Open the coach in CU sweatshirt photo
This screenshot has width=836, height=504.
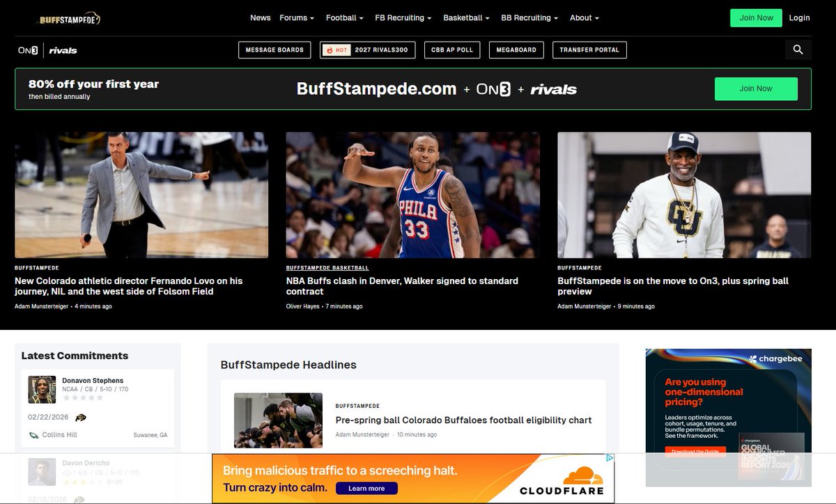[x=684, y=195]
